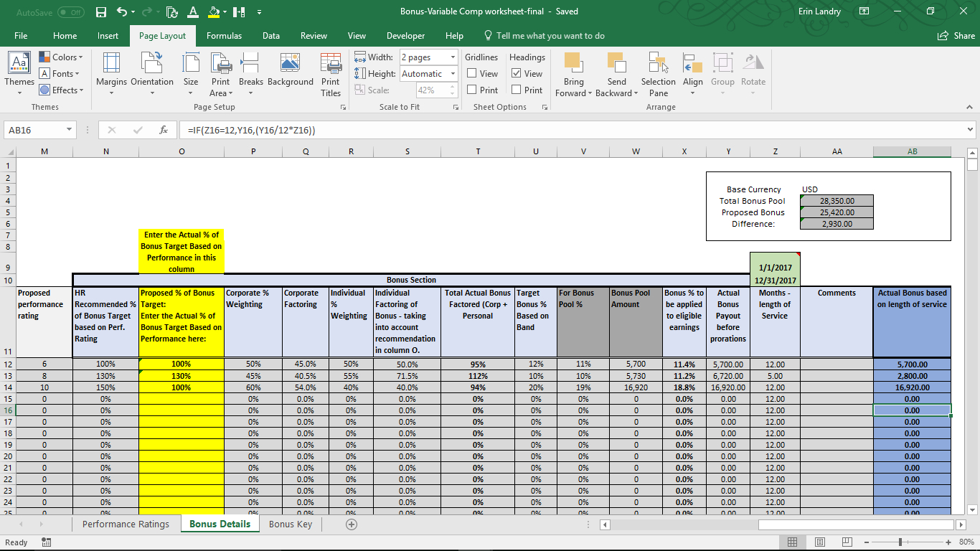
Task: Enable Gridlines View checkbox
Action: coord(472,73)
